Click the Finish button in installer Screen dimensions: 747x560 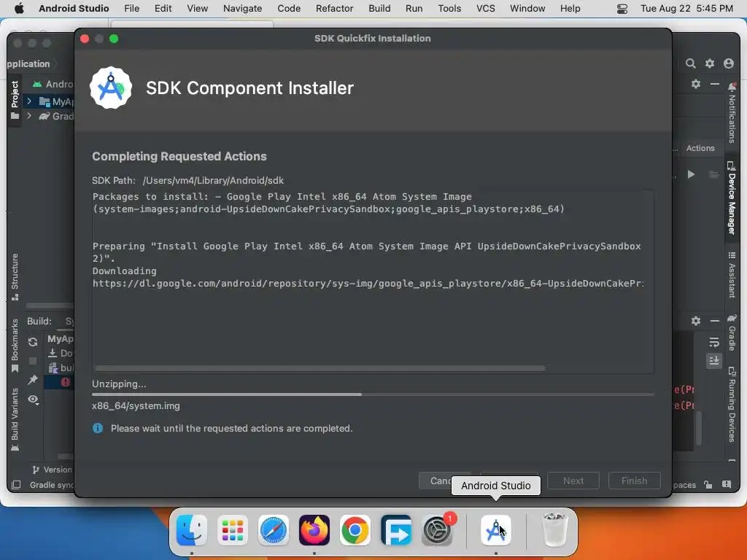coord(634,481)
